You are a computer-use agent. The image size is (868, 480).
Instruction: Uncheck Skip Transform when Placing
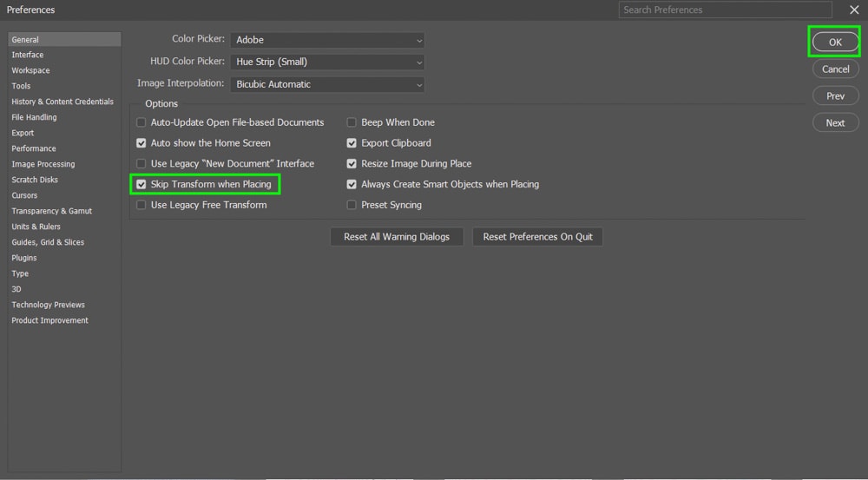click(x=141, y=184)
